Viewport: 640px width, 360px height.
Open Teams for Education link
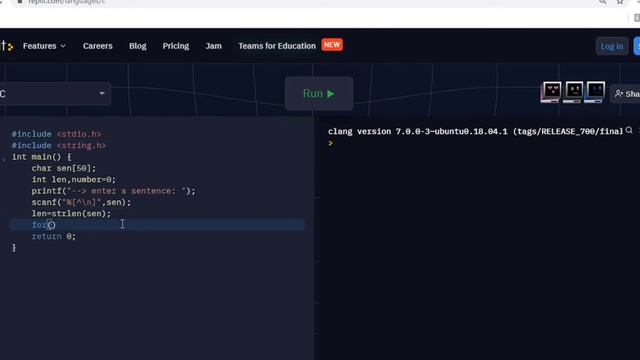coord(277,46)
